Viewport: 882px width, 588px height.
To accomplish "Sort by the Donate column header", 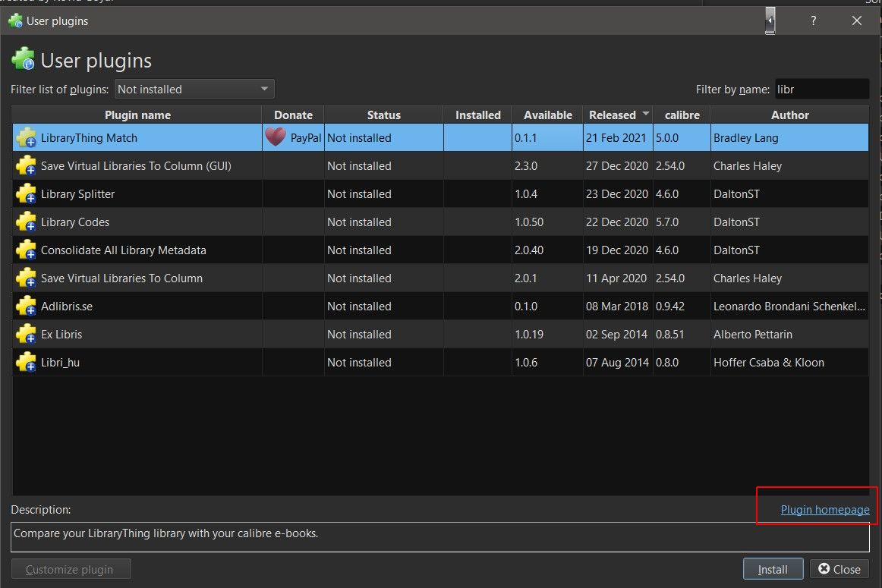I will 293,115.
